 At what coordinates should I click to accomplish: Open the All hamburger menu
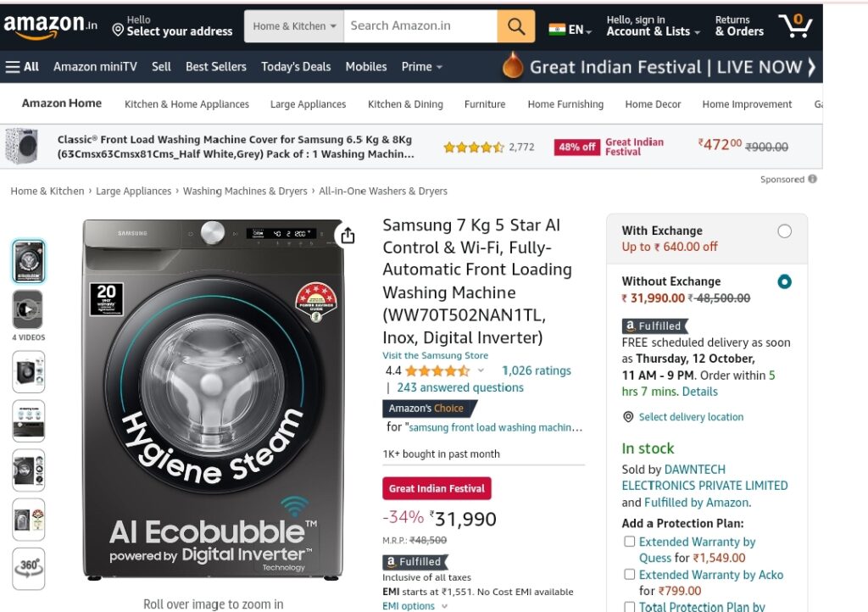[x=22, y=67]
